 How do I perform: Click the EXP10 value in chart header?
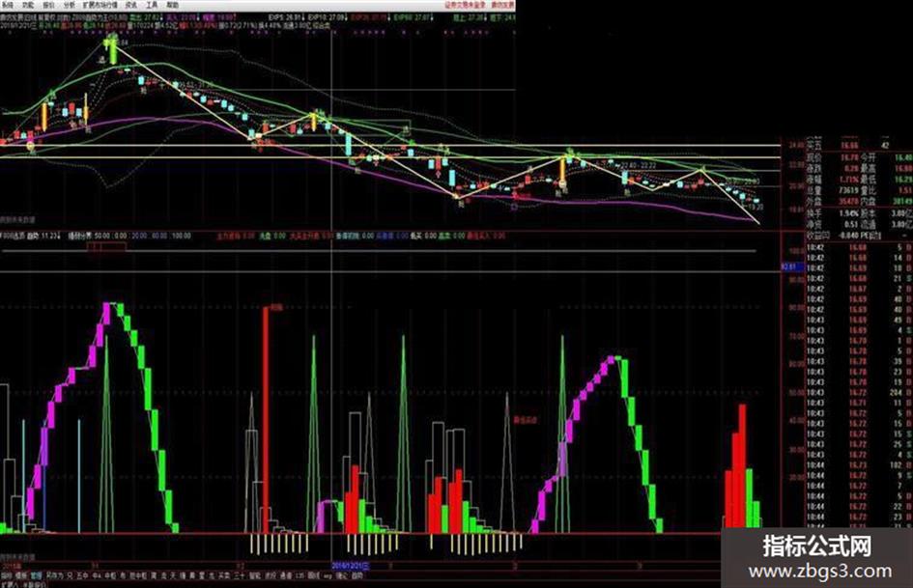point(328,18)
